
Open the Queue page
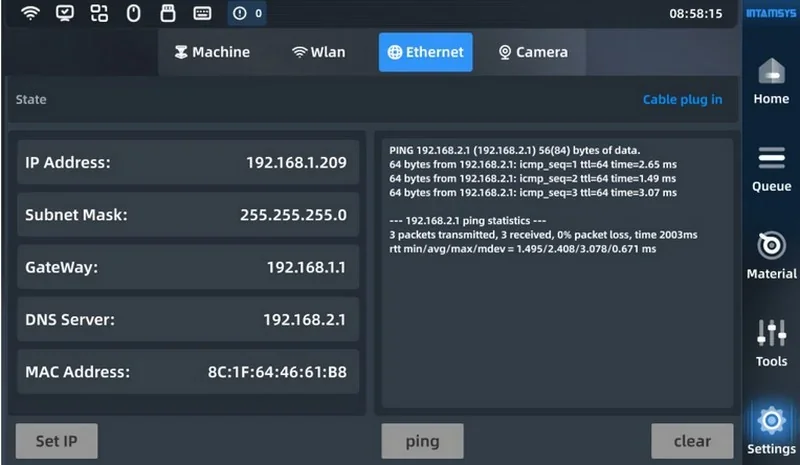pyautogui.click(x=771, y=170)
